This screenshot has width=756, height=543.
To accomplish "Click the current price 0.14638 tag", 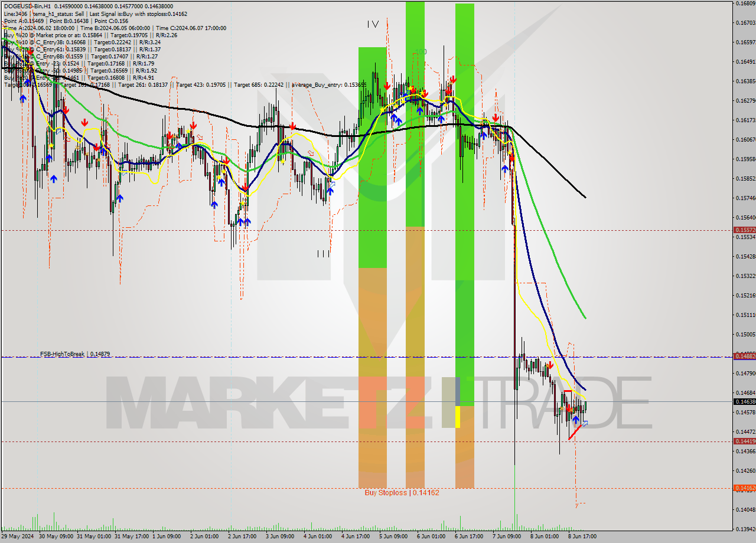I will (x=744, y=401).
